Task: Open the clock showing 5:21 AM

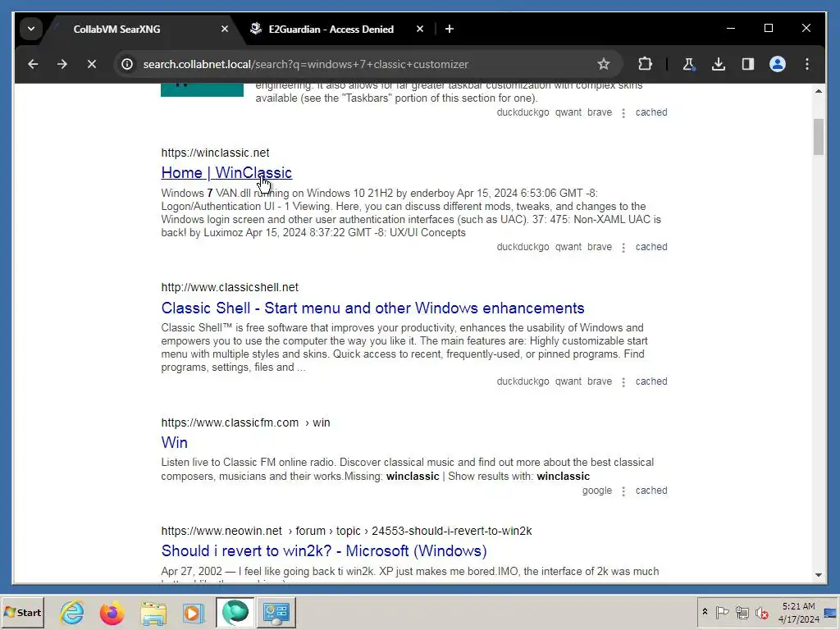Action: pyautogui.click(x=799, y=612)
